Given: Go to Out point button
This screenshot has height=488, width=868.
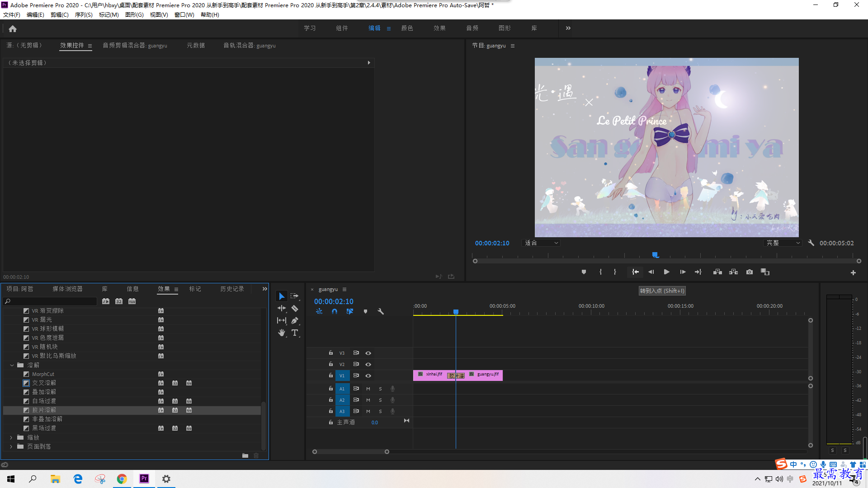Looking at the screenshot, I should [x=698, y=272].
